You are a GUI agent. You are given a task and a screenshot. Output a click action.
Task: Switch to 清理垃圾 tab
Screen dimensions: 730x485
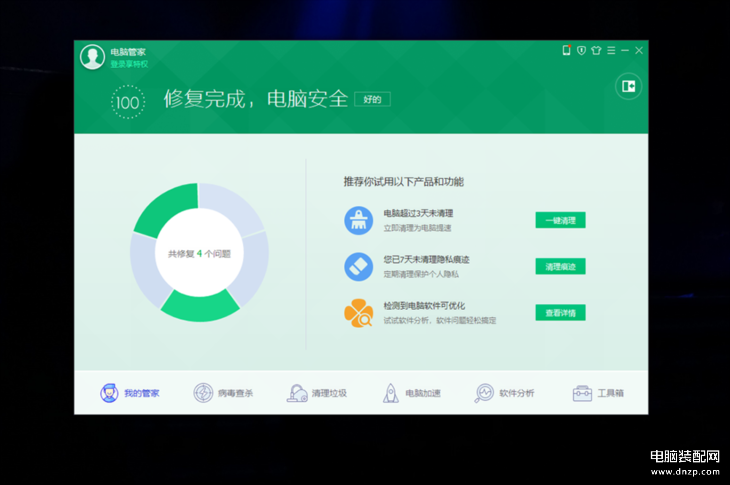(x=317, y=393)
